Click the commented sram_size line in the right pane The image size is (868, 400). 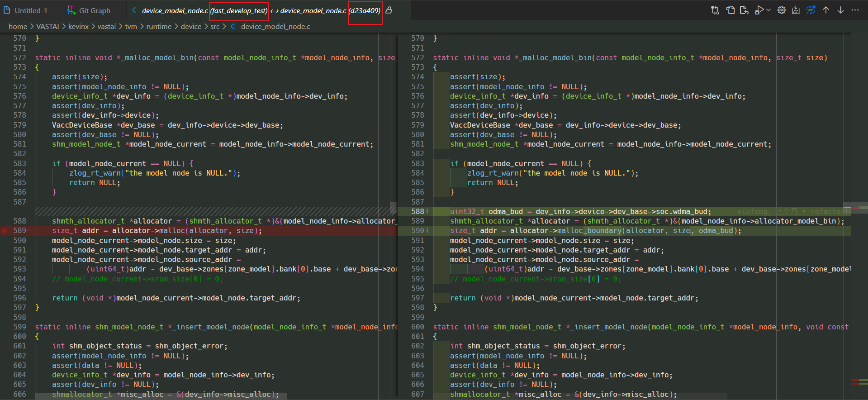click(536, 279)
